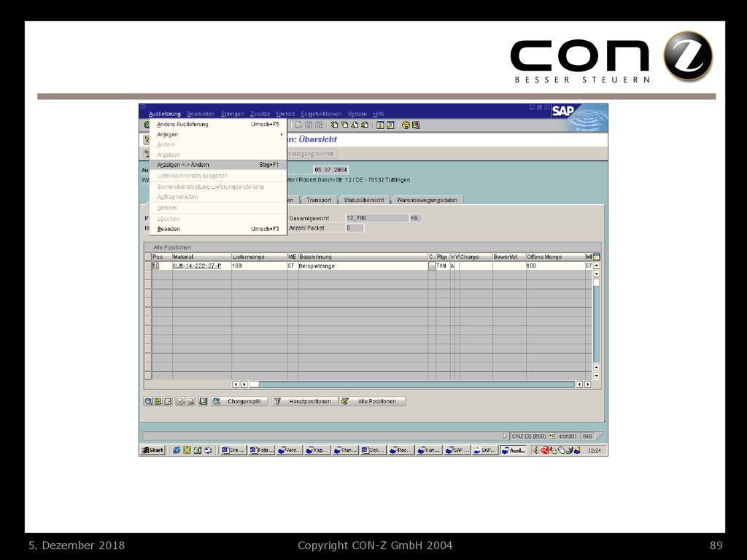Viewport: 747px width, 560px height.
Task: Click the Next Page toolbar icon
Action: 355,125
